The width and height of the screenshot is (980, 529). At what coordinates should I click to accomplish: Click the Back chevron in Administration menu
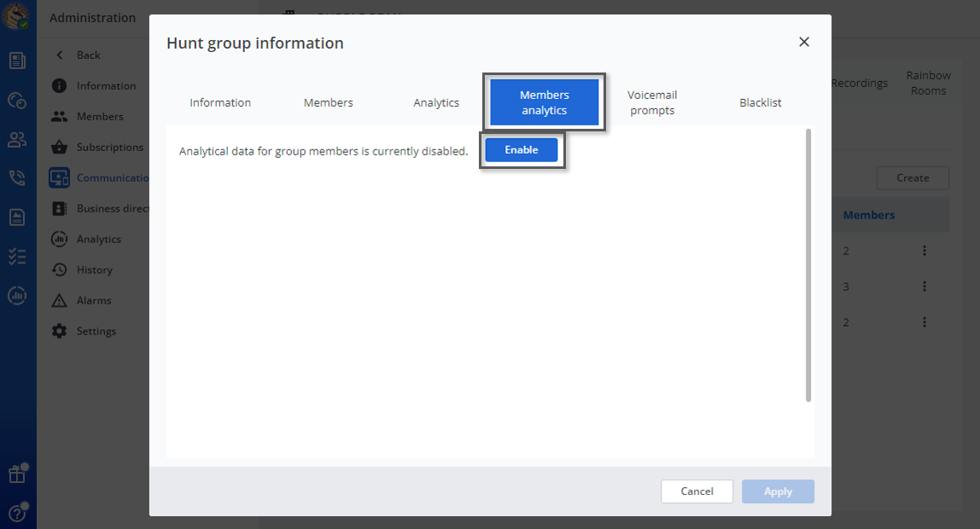click(59, 55)
